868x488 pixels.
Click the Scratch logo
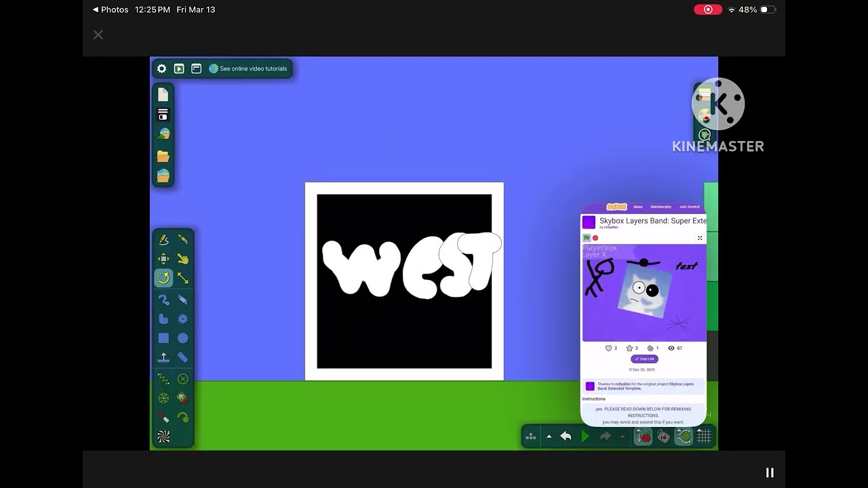(x=616, y=207)
